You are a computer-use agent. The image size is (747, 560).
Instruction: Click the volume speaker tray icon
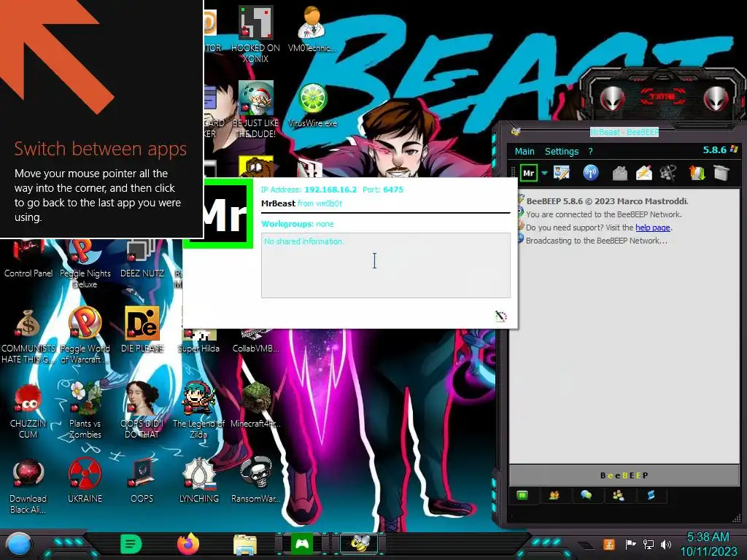point(666,544)
